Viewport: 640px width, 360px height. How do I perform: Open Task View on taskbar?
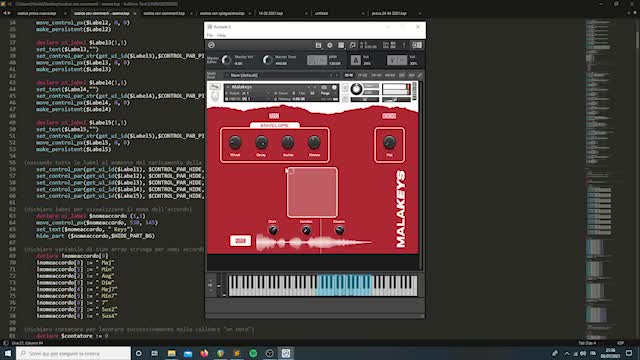click(x=155, y=353)
